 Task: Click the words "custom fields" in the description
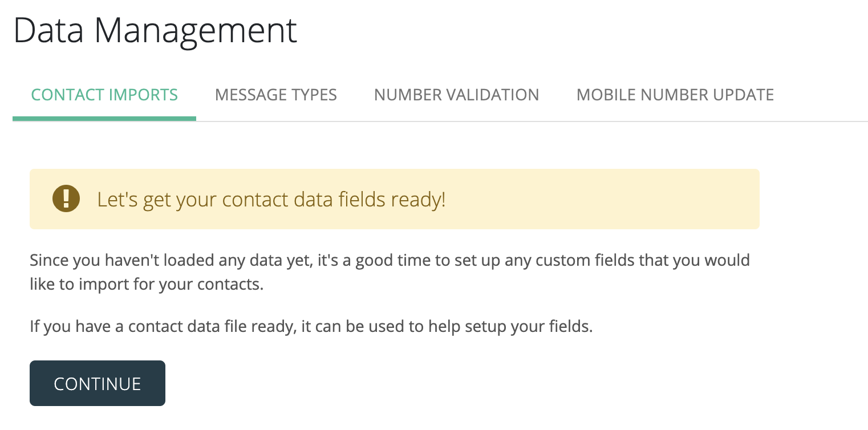coord(601,261)
